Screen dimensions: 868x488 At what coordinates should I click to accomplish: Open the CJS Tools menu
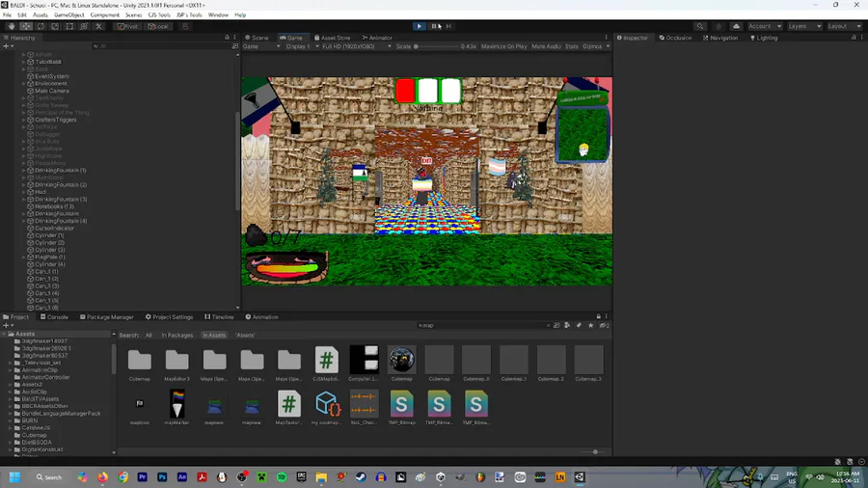tap(159, 14)
